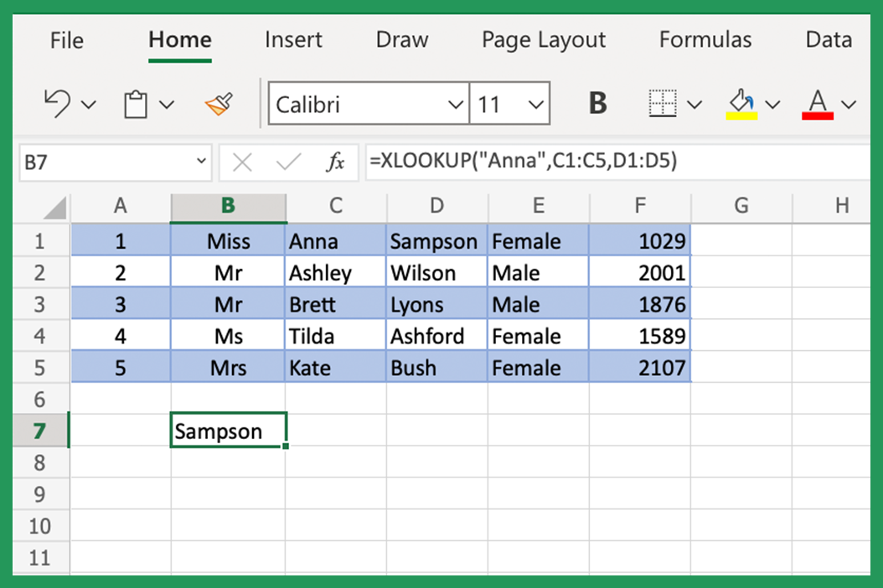Select the Format Painter icon

219,103
